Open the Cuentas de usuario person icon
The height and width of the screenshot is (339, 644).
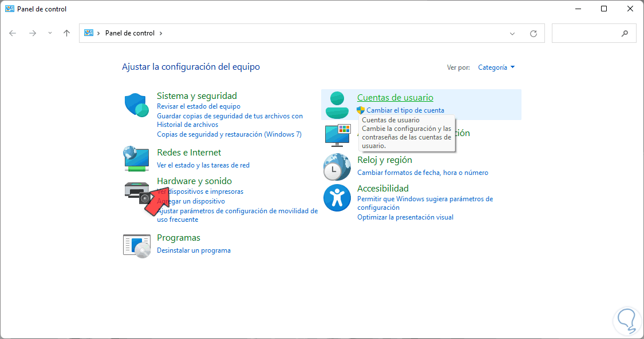pos(337,105)
